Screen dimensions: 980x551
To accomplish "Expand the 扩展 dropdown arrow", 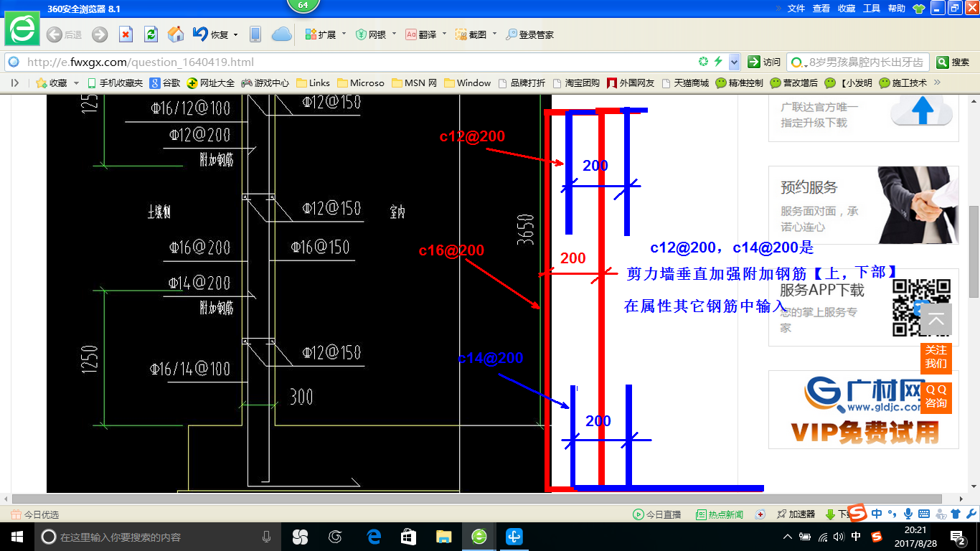I will point(344,34).
